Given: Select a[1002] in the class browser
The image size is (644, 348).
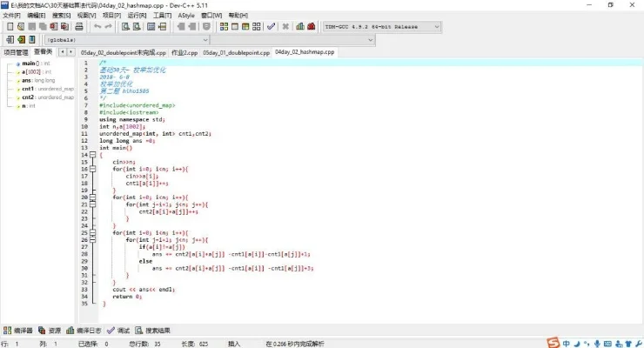Looking at the screenshot, I should pos(37,72).
